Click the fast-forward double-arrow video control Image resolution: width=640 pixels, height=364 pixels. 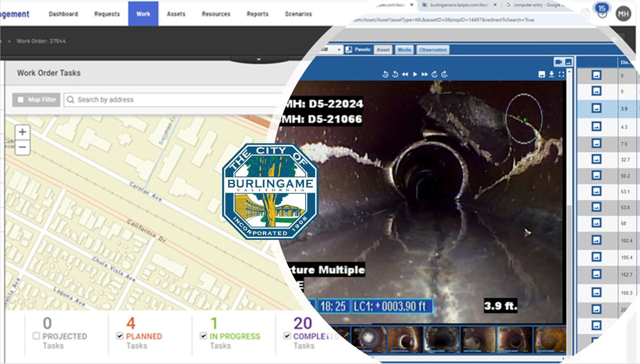click(425, 74)
